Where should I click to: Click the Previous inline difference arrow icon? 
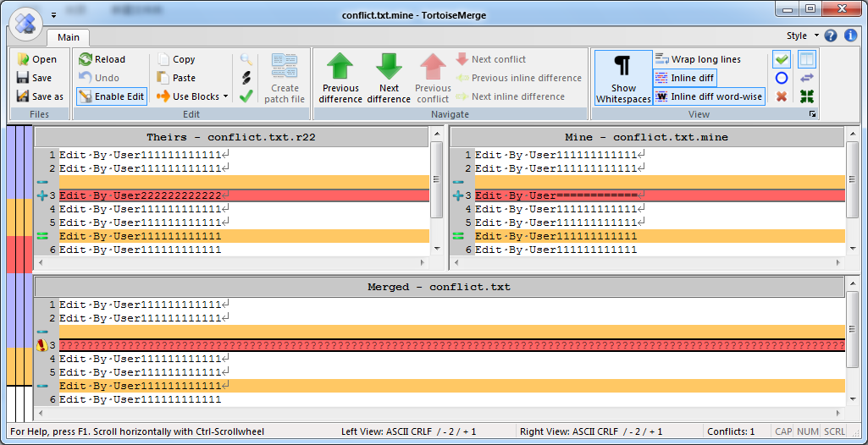462,78
